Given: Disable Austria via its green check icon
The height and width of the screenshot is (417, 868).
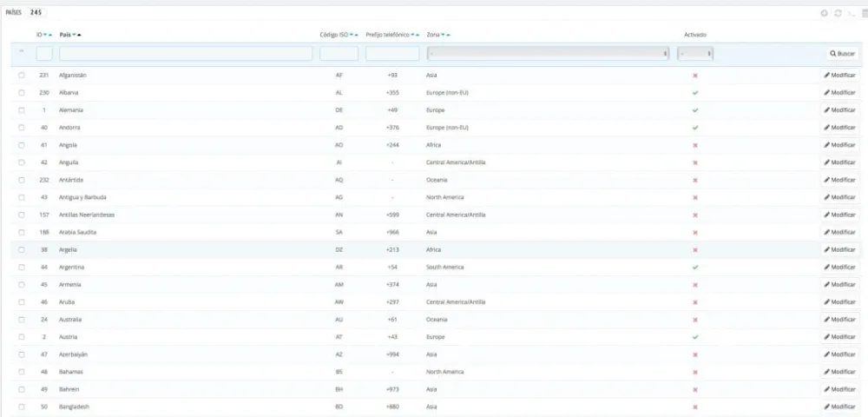Looking at the screenshot, I should pyautogui.click(x=695, y=337).
